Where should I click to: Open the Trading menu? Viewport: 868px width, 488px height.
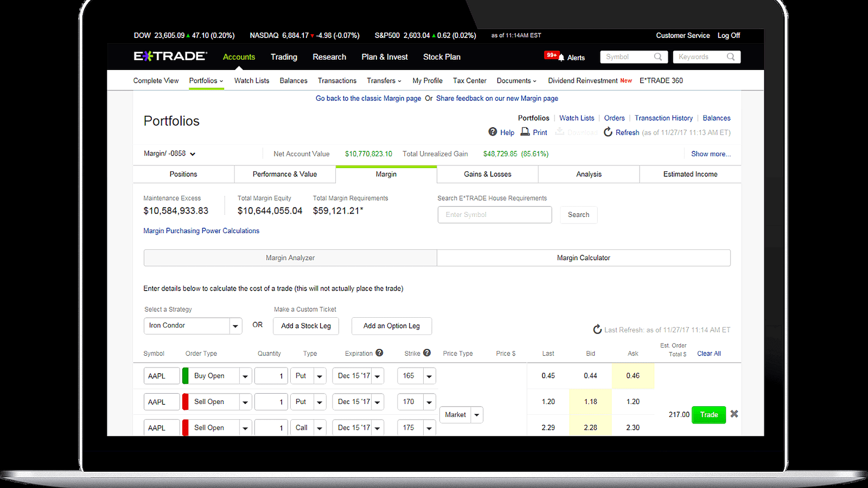[x=284, y=57]
